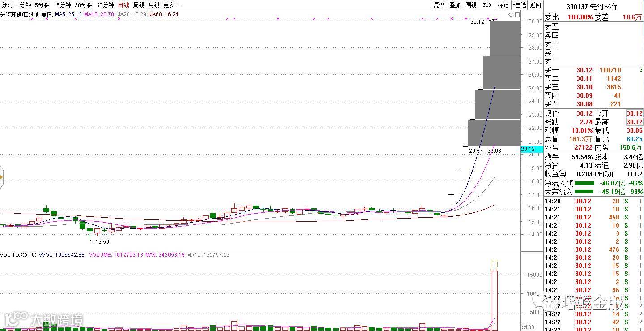Screen dimensions: 644x331
Task: Click the square window icon above the price axis
Action: click(517, 15)
